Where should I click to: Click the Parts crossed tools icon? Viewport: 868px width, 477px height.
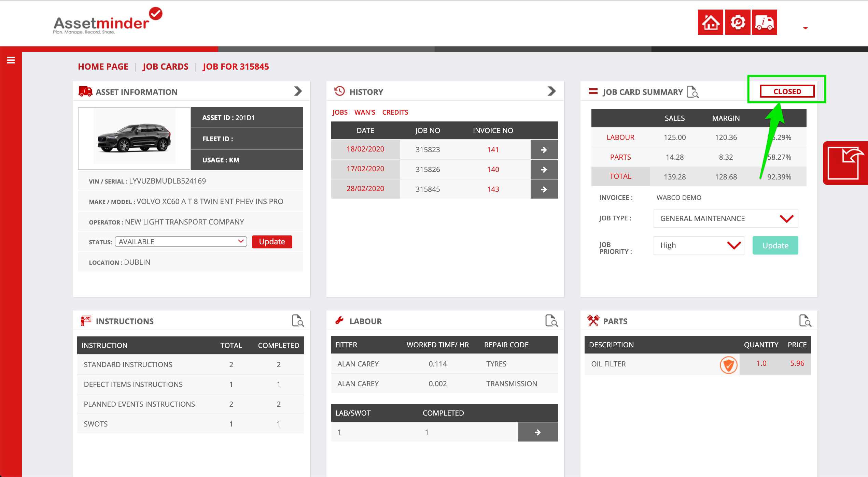tap(593, 320)
